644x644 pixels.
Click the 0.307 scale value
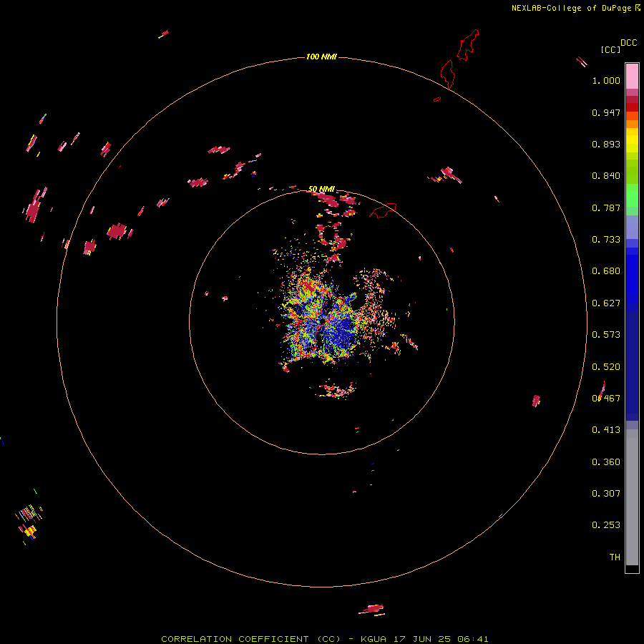[606, 494]
